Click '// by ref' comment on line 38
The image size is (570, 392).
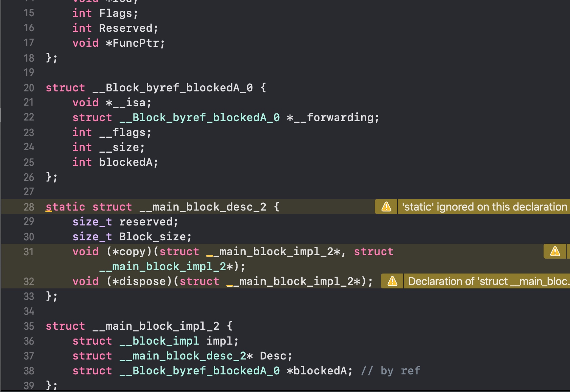pyautogui.click(x=390, y=371)
